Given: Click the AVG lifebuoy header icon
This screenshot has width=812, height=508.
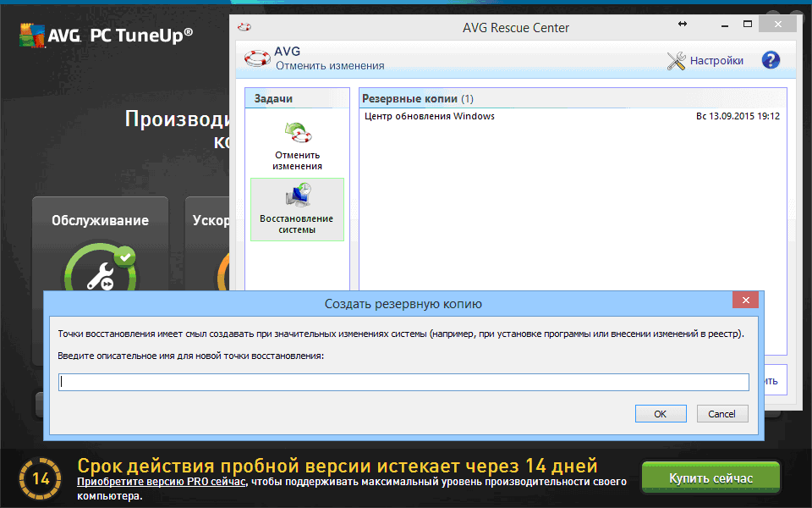Looking at the screenshot, I should (257, 58).
